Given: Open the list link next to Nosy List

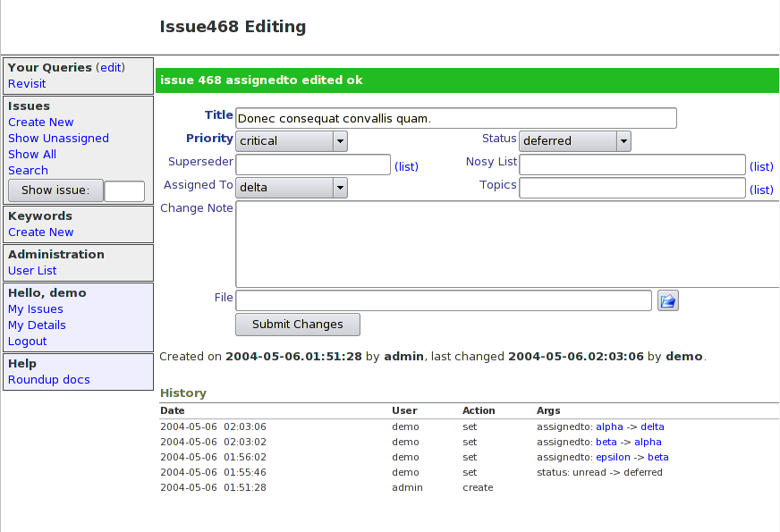Looking at the screenshot, I should (x=761, y=166).
